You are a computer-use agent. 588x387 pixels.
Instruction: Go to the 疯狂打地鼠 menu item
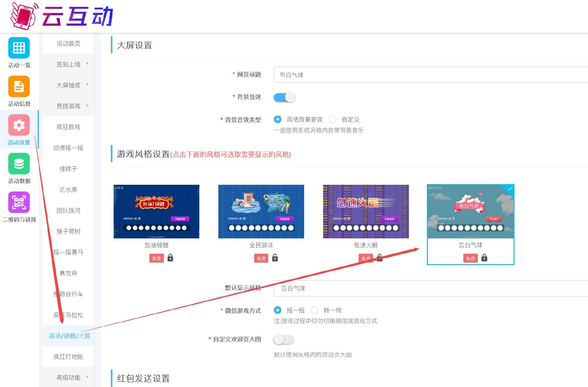68,357
